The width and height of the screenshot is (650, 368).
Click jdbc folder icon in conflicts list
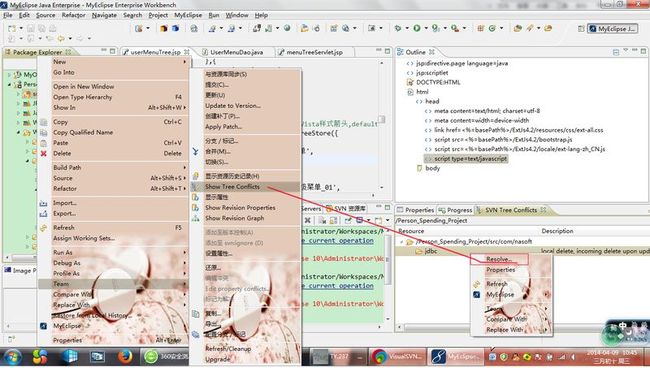tap(419, 251)
